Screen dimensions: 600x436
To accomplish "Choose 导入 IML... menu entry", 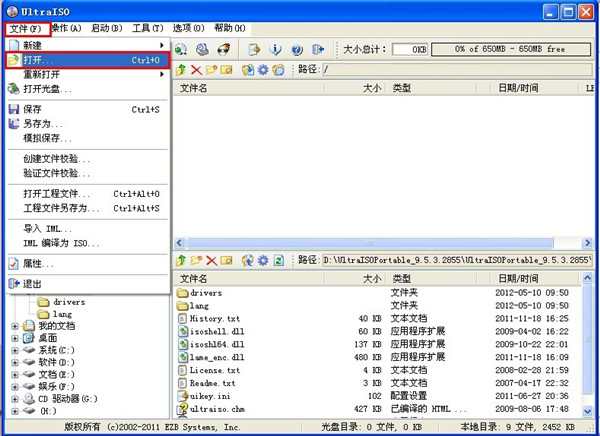I will [88, 229].
